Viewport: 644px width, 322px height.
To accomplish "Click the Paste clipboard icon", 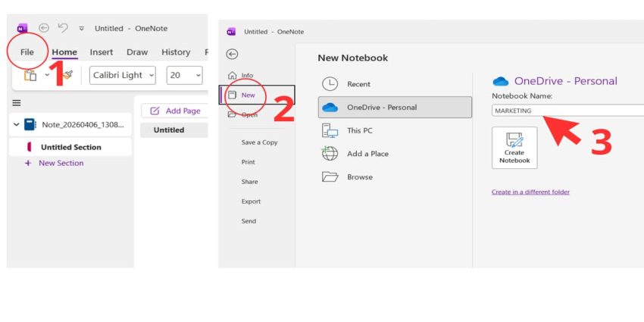I will (30, 75).
